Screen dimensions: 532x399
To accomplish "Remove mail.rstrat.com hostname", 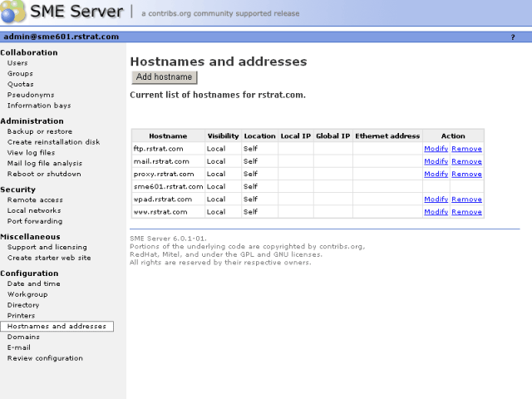I will point(466,161).
